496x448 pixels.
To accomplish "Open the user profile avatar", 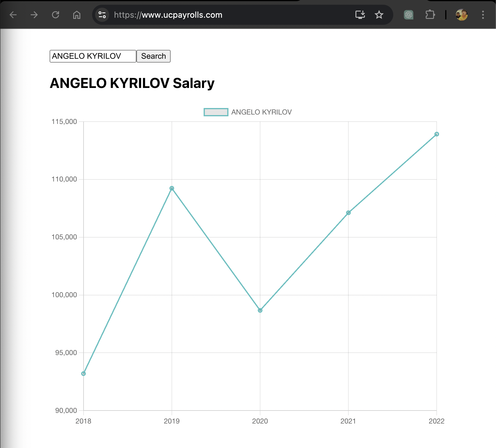I will (461, 15).
